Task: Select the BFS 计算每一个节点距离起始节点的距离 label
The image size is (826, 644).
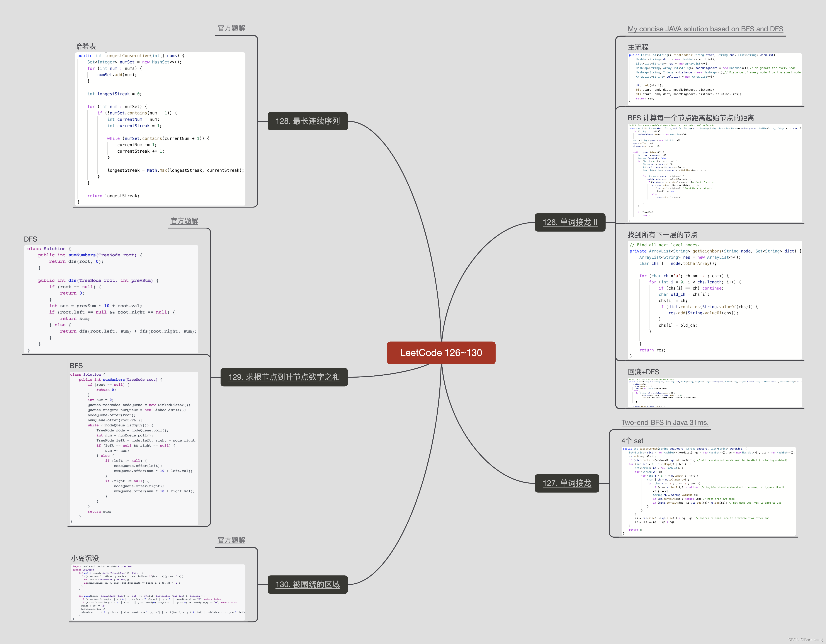Action: [691, 118]
